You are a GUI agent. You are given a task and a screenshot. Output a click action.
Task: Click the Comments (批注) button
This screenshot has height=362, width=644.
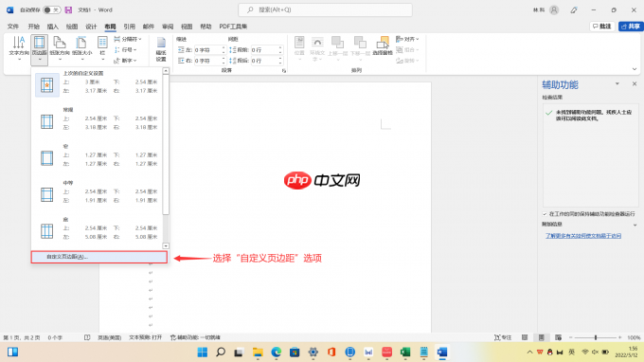[602, 27]
